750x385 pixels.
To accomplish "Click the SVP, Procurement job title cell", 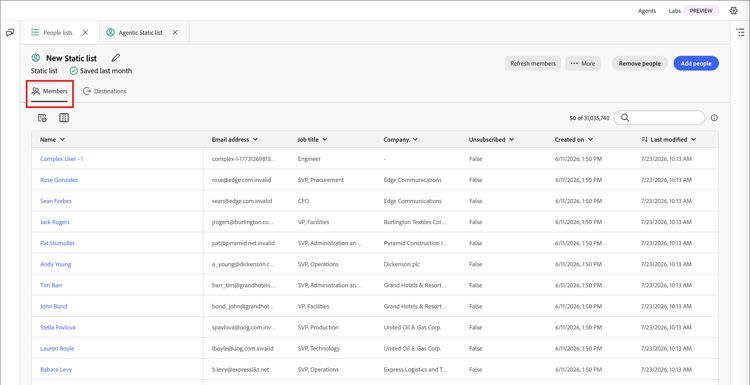I will [320, 180].
